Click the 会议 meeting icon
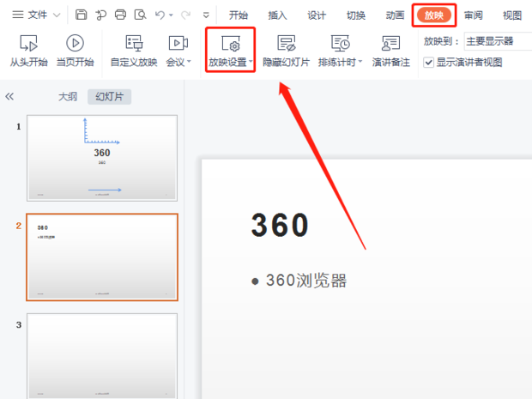Viewport: 532px width, 399px height. 178,43
